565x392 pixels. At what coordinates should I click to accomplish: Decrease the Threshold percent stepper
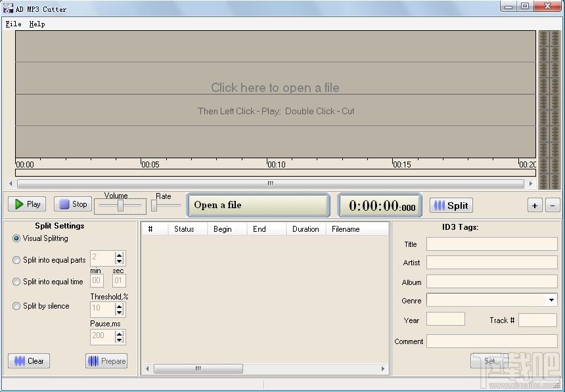[x=119, y=313]
